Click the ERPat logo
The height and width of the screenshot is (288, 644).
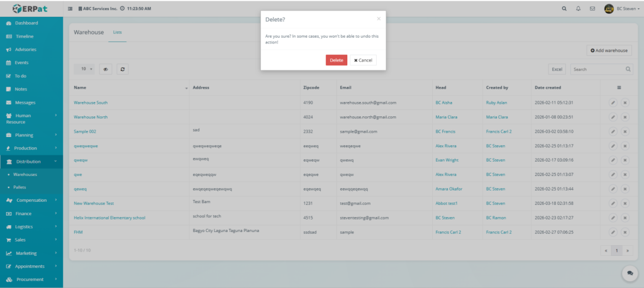coord(31,8)
